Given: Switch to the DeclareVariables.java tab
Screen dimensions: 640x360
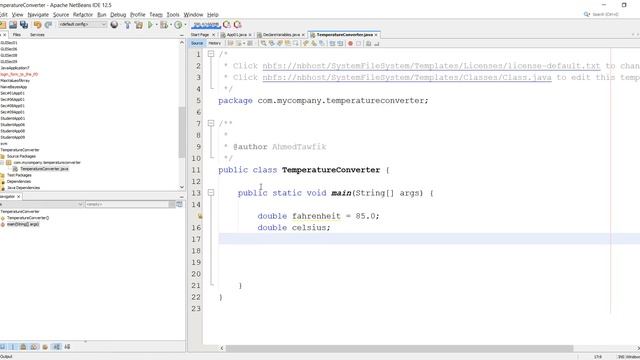Looking at the screenshot, I should pyautogui.click(x=281, y=35).
